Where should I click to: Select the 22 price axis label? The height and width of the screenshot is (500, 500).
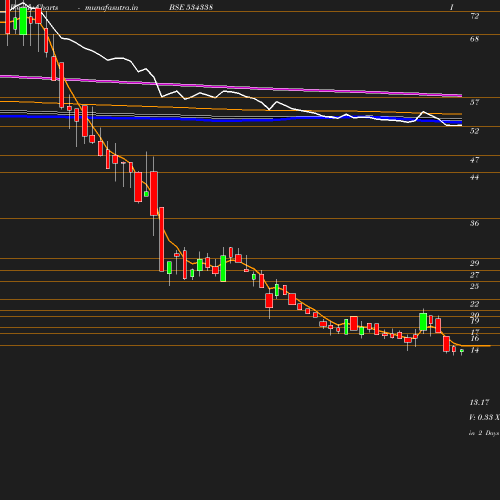point(474,304)
